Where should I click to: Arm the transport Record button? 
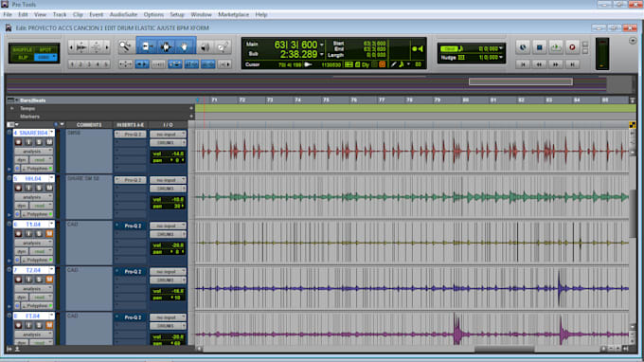[x=572, y=47]
